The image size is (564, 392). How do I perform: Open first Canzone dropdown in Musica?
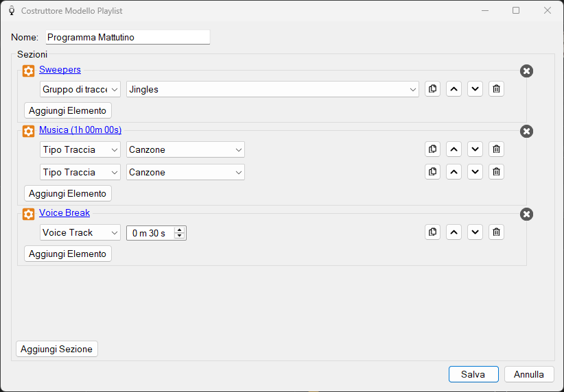[x=185, y=149]
